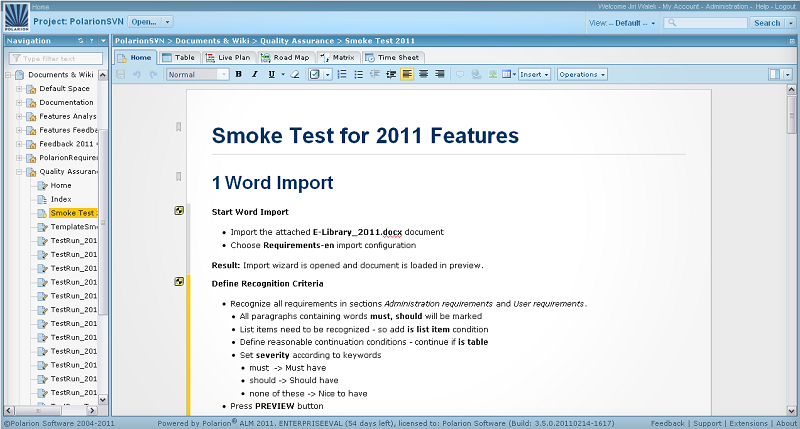
Task: Open work item type dropdown arrow
Action: (x=328, y=74)
